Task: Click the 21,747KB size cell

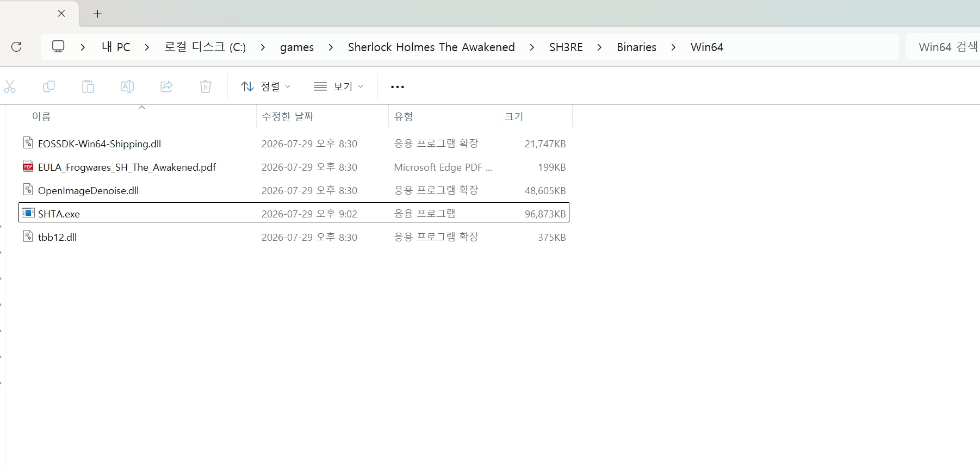Action: tap(545, 144)
